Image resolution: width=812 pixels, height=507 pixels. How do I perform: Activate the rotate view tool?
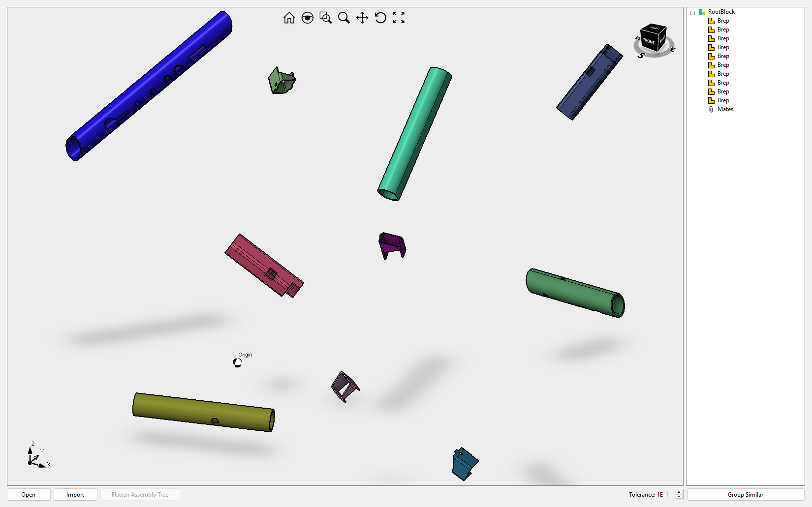[x=380, y=18]
